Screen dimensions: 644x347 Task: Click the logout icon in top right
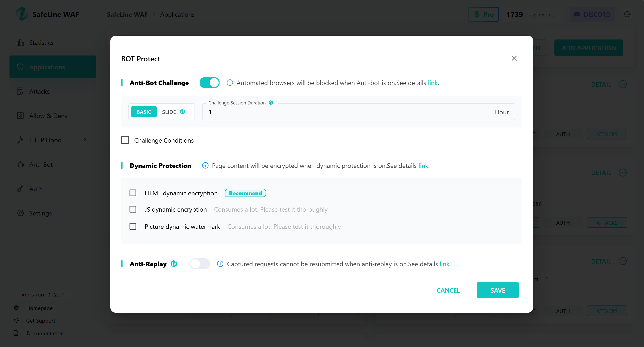(627, 14)
